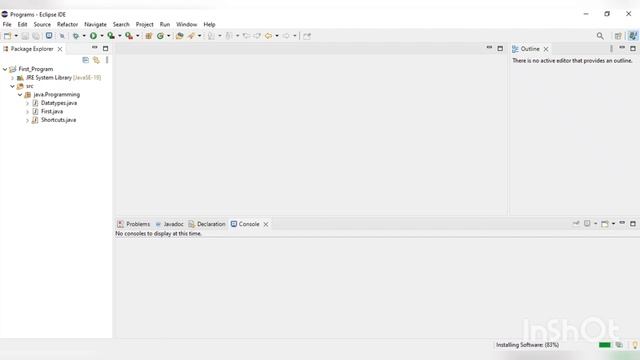640x360 pixels.
Task: Open the Edit menu
Action: 22,24
